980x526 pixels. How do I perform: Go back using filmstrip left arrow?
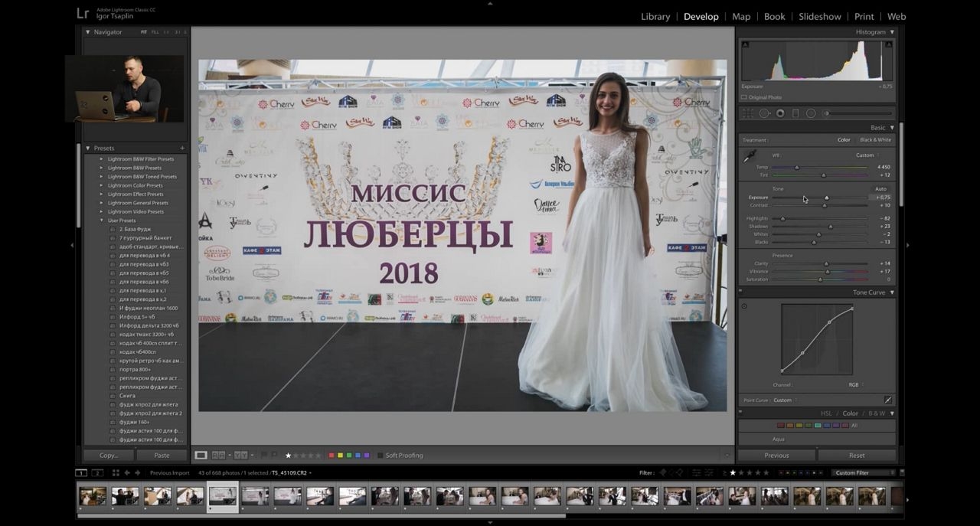tap(128, 472)
